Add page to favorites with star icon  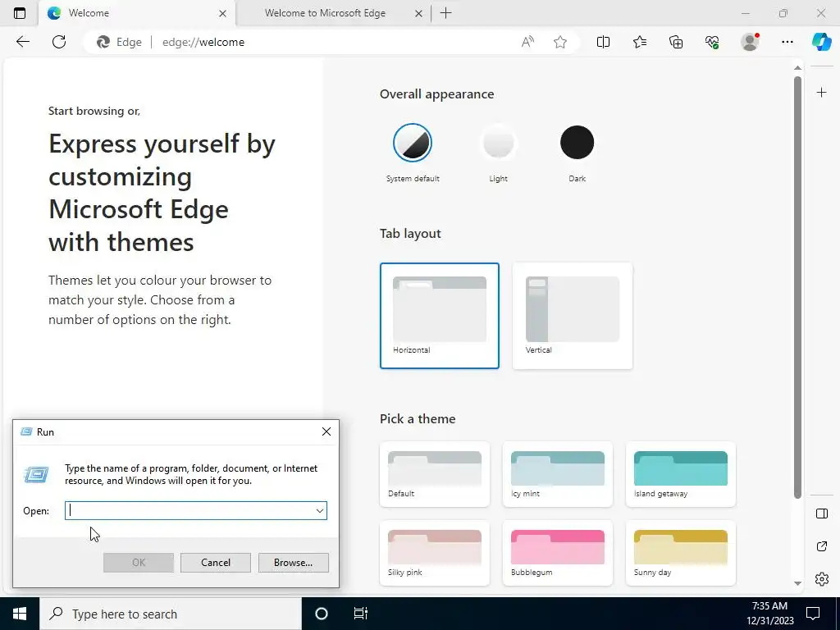click(560, 42)
